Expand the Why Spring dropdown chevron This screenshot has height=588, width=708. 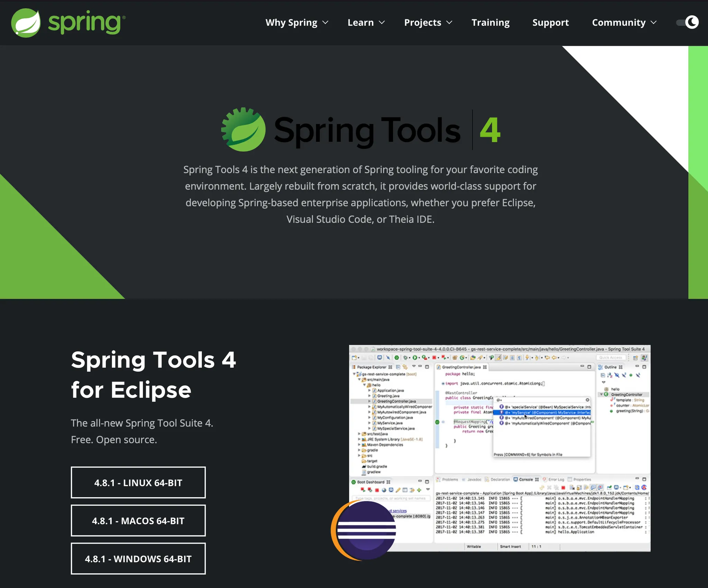325,22
